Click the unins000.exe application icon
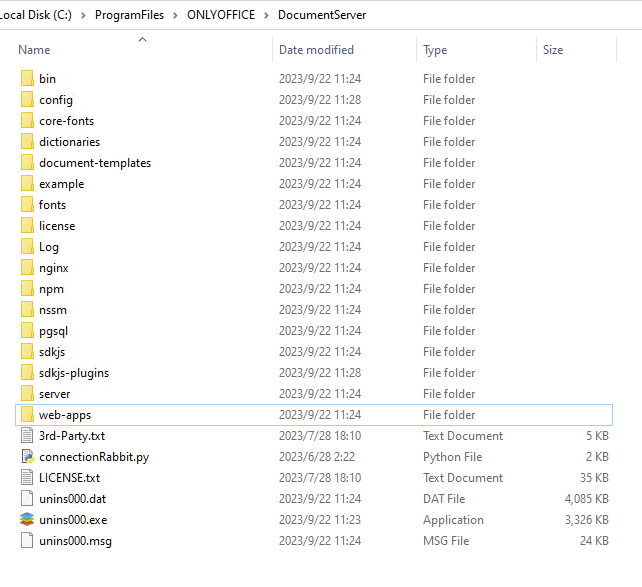This screenshot has width=642, height=587. pyautogui.click(x=27, y=519)
